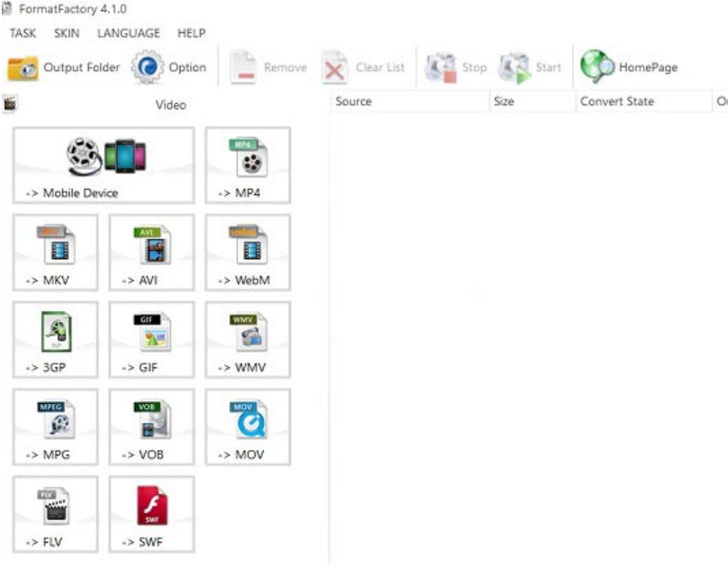Select the Mobile Device conversion icon
This screenshot has width=728, height=571.
point(105,157)
